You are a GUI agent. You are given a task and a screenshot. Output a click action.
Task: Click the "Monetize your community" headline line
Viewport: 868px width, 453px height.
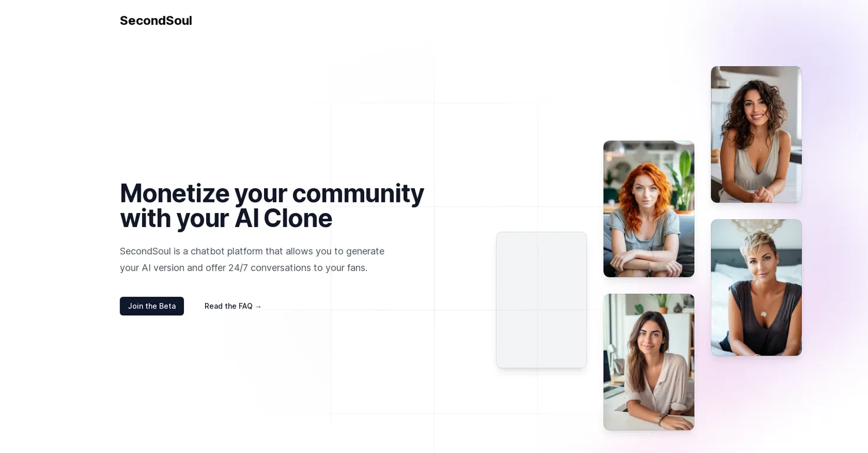pos(272,193)
